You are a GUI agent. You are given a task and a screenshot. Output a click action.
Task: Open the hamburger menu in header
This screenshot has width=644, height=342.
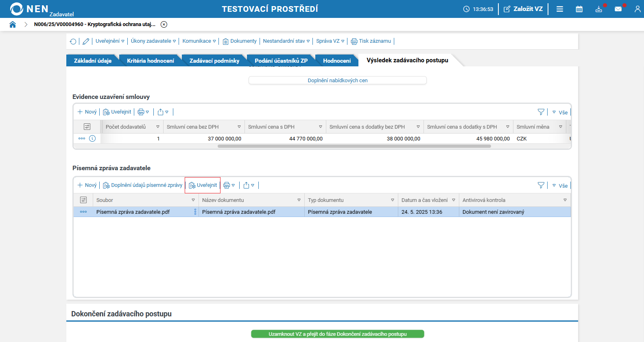click(x=560, y=9)
